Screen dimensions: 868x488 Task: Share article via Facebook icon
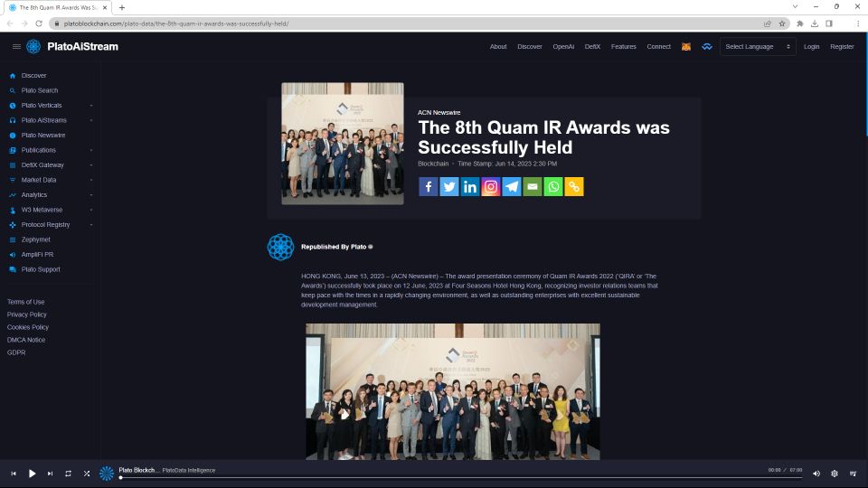click(x=428, y=186)
